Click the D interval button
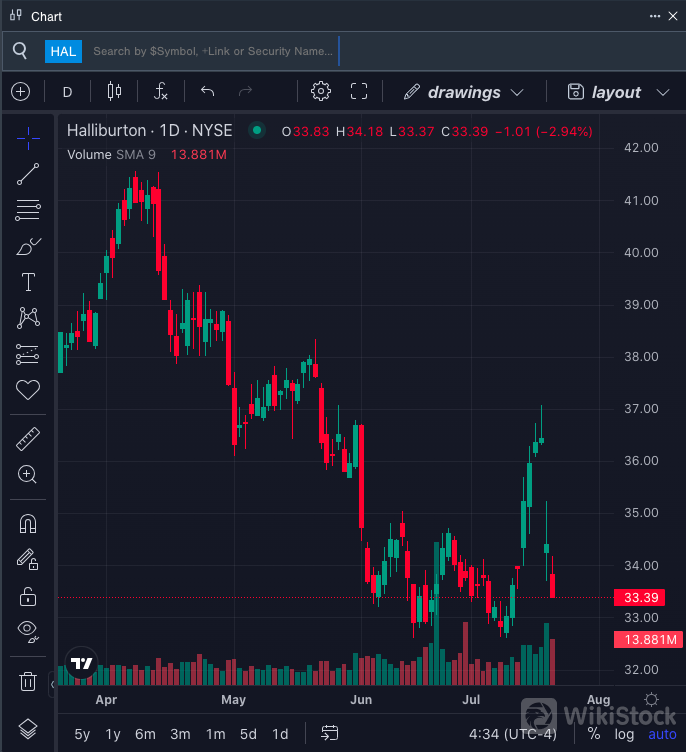This screenshot has height=752, width=686. coord(68,92)
